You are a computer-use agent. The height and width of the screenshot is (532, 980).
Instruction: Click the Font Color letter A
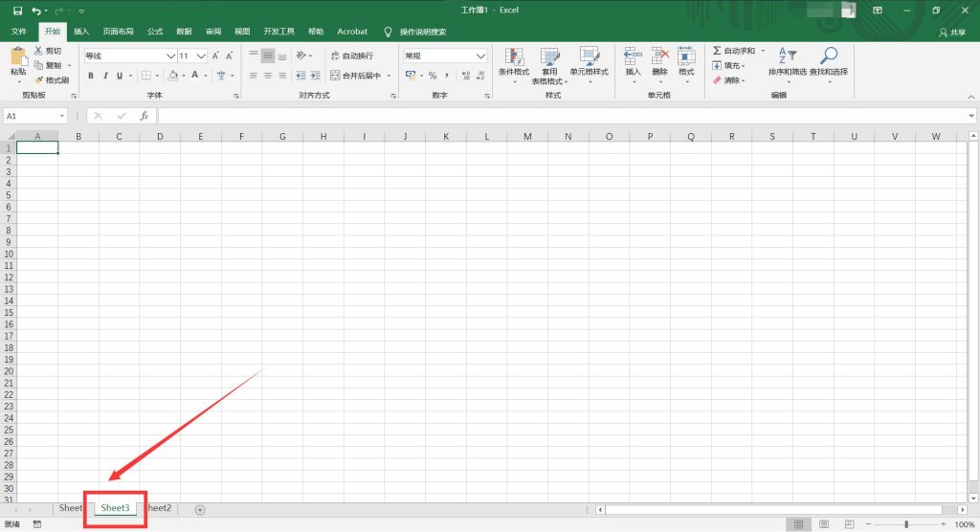pos(195,76)
